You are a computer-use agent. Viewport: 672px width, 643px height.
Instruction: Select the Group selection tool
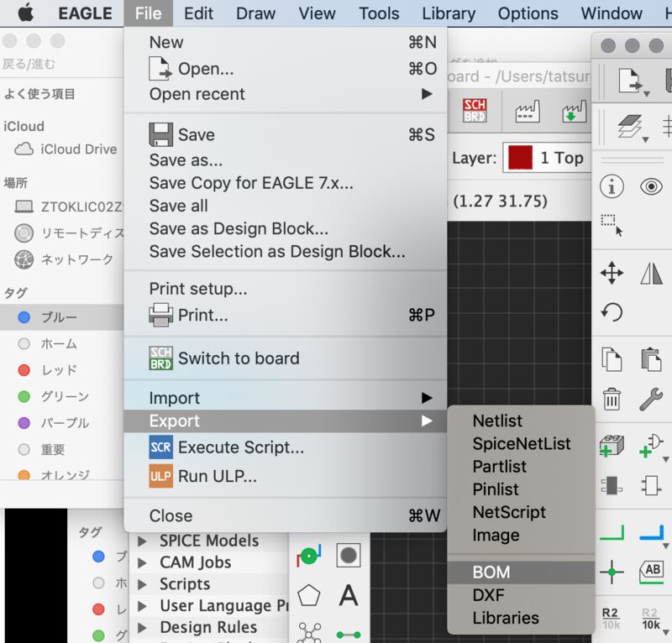coord(612,225)
